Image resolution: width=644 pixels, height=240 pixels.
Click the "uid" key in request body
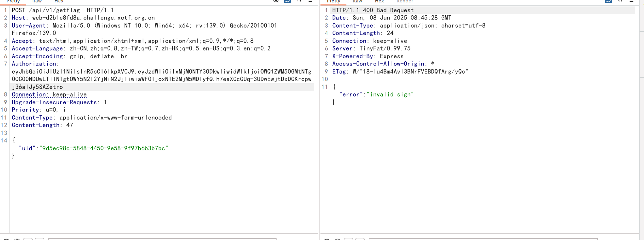[x=27, y=148]
